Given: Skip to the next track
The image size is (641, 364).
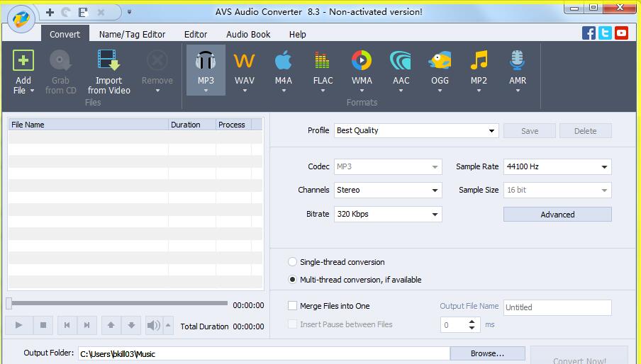Looking at the screenshot, I should 87,325.
